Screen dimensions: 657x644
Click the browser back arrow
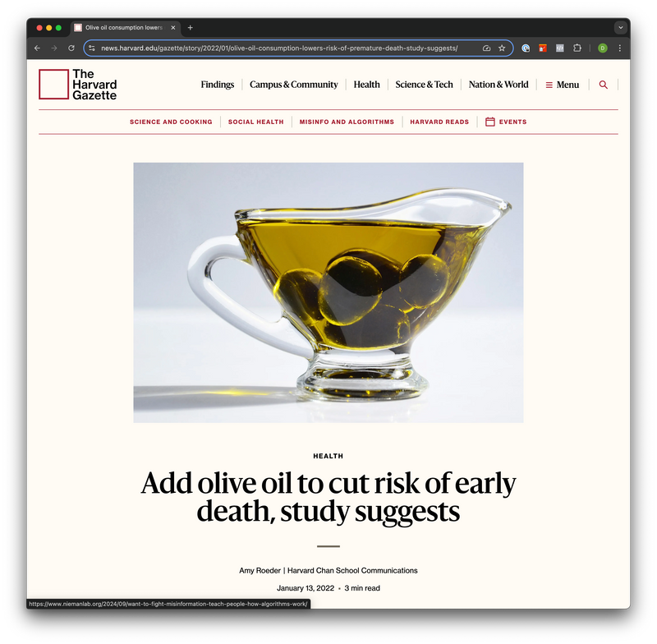click(x=37, y=48)
